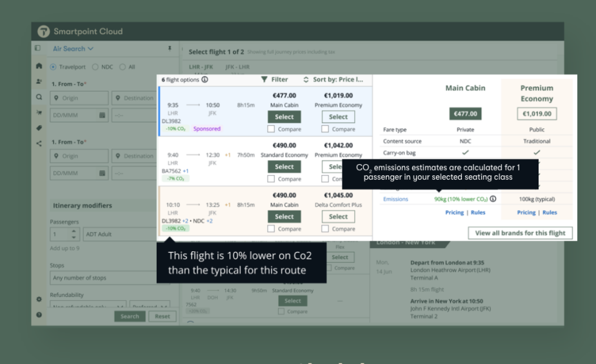Select the DL3982 +2 €490.00 Main Cabin fare

[284, 216]
